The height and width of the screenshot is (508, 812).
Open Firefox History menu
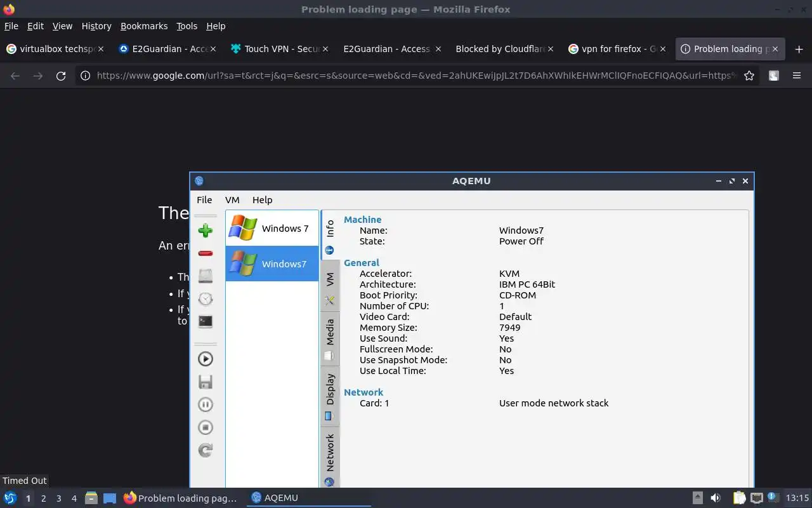96,26
